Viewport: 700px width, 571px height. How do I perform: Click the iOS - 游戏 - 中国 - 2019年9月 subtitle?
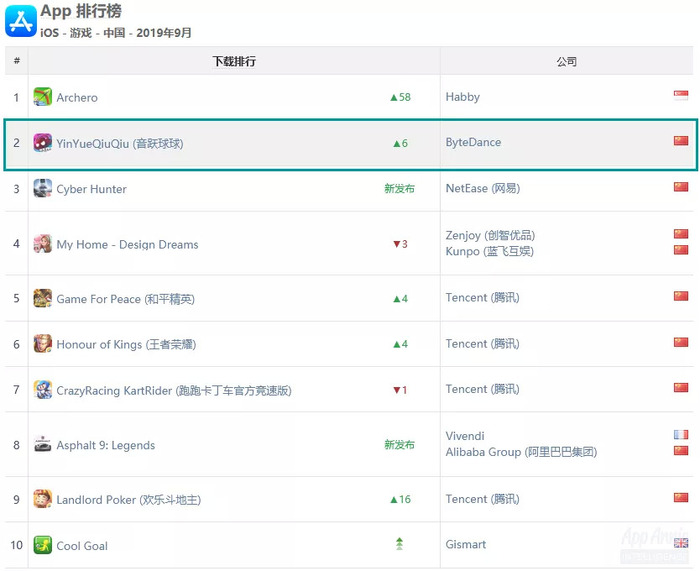[x=116, y=33]
